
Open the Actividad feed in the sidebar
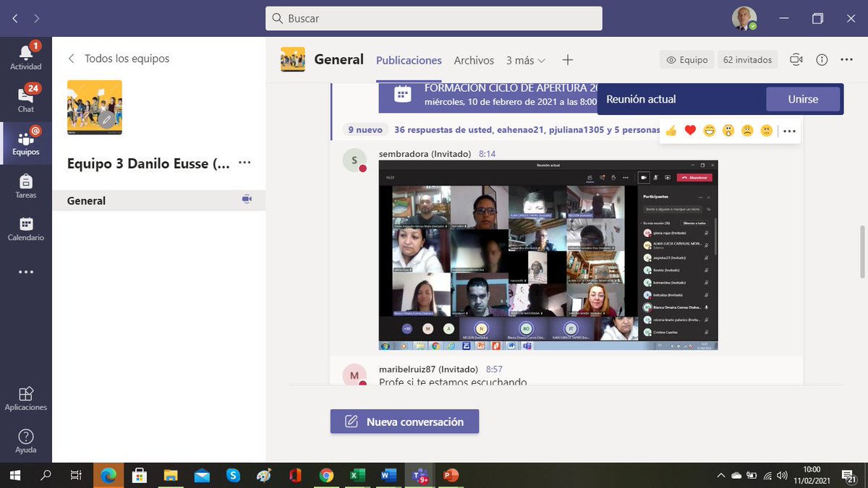pos(26,56)
